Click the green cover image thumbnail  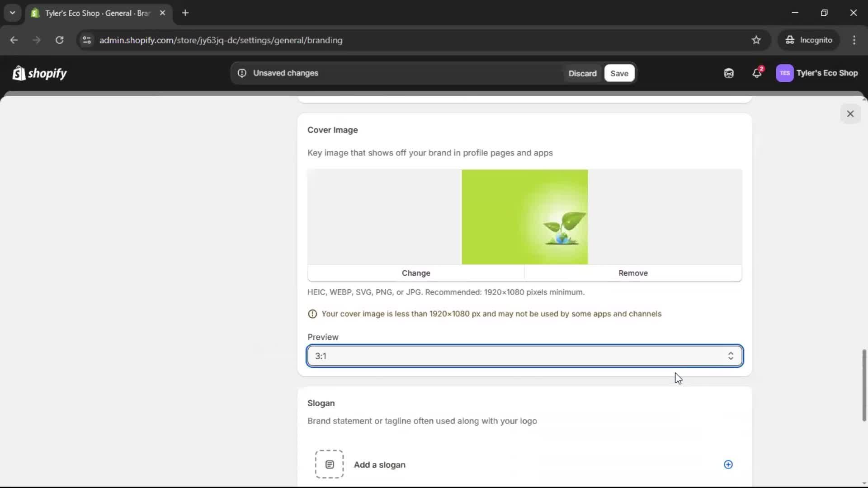(x=524, y=217)
